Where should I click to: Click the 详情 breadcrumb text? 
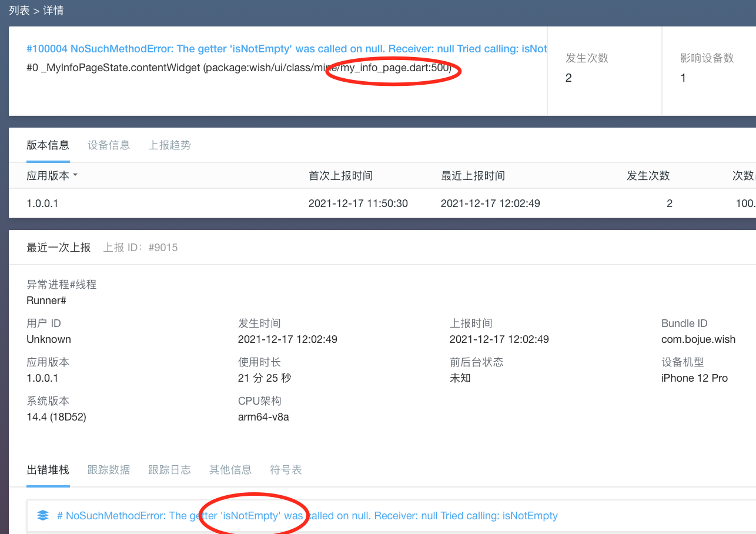(x=53, y=10)
